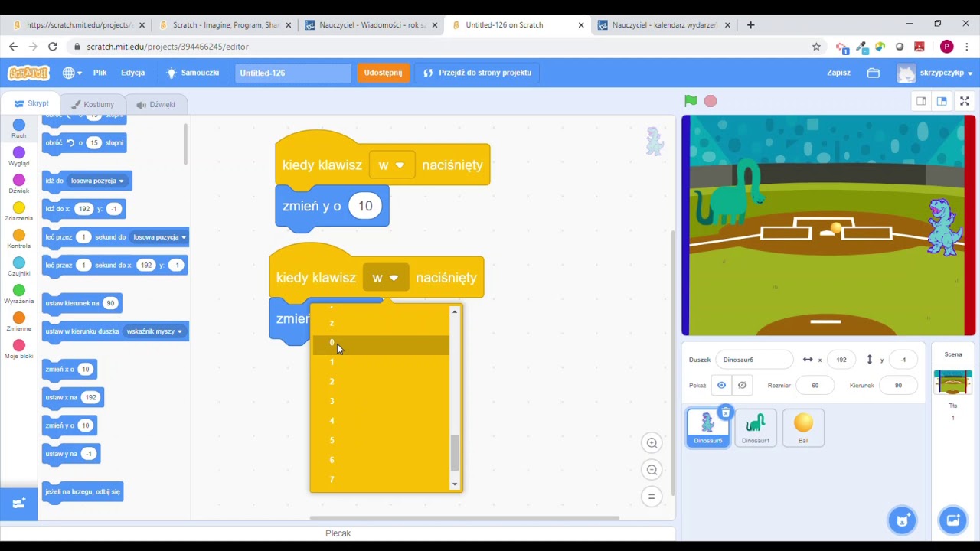980x551 pixels.
Task: Click the choose a sprite button
Action: click(x=903, y=520)
